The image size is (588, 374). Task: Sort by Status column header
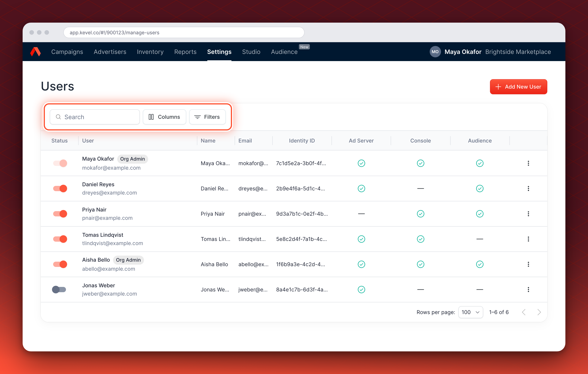59,141
